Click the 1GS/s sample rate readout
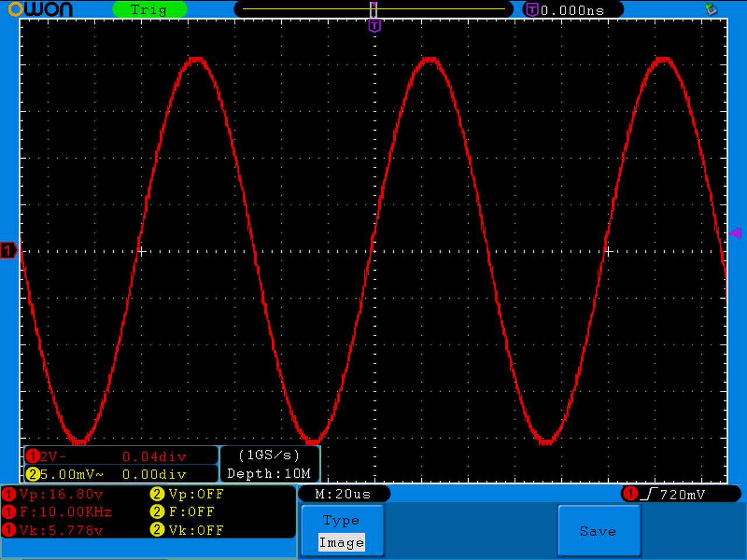The width and height of the screenshot is (747, 560). [269, 455]
